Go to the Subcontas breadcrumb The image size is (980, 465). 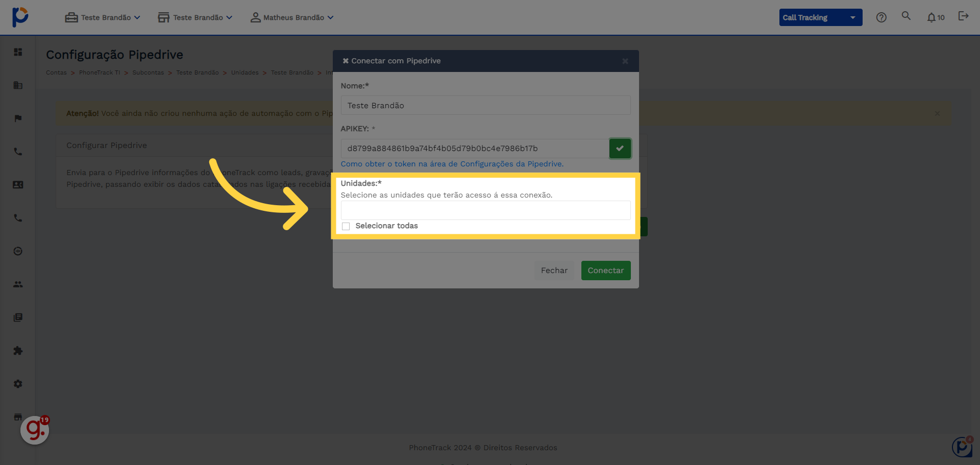click(148, 72)
